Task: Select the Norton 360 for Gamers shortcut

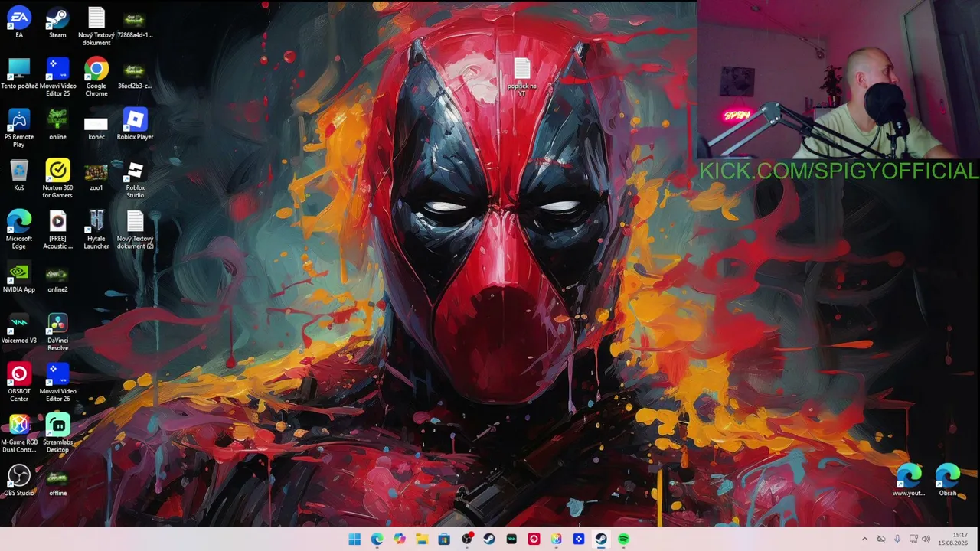Action: pyautogui.click(x=57, y=179)
